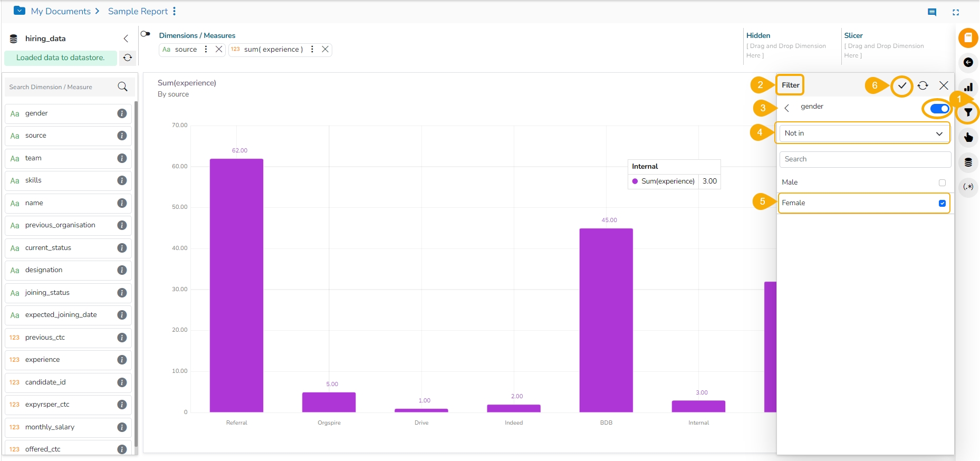
Task: Navigate to My Documents breadcrumb
Action: coord(61,11)
